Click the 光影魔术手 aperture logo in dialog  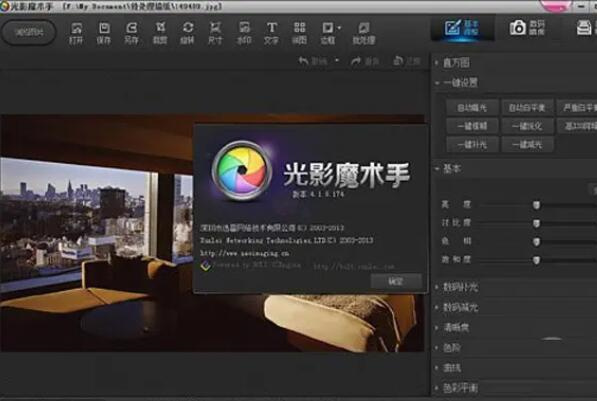[x=242, y=170]
